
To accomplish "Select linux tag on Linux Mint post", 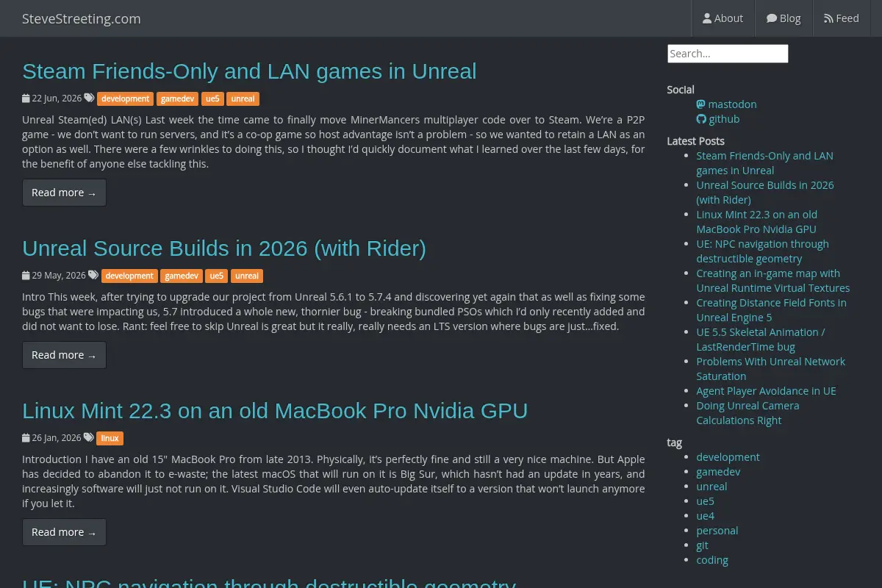I will [x=110, y=438].
